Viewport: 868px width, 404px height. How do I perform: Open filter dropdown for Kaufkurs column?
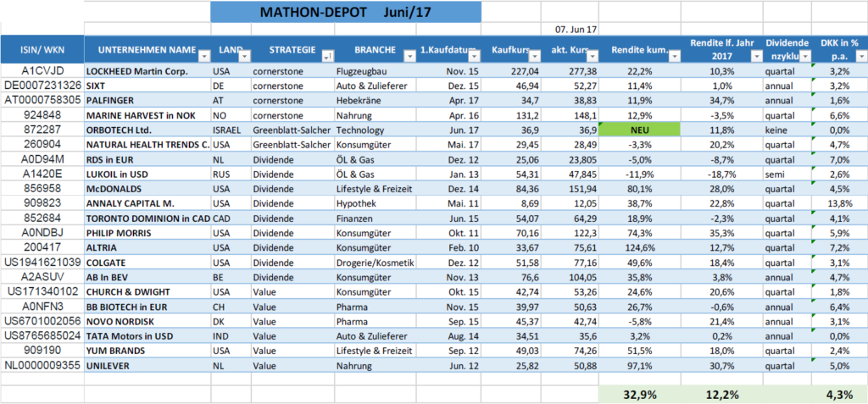point(534,56)
